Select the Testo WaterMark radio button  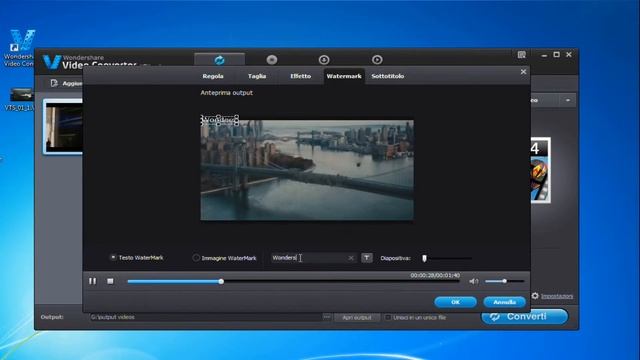113,258
